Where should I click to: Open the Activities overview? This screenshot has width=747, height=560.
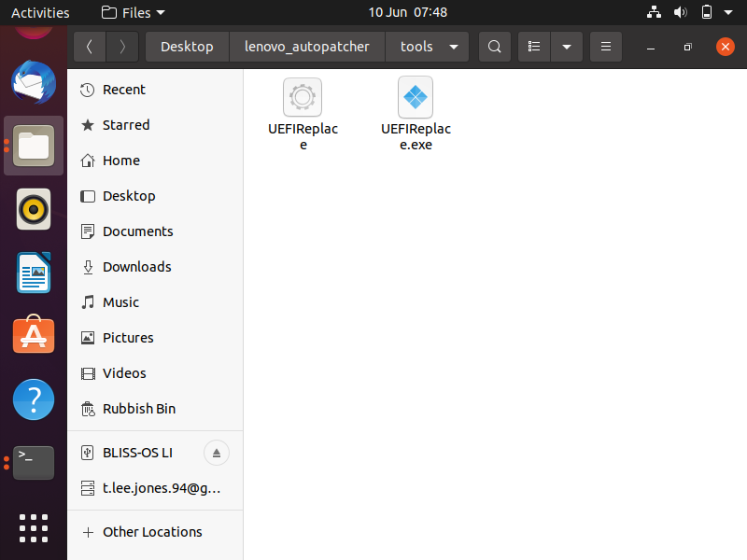pos(40,12)
